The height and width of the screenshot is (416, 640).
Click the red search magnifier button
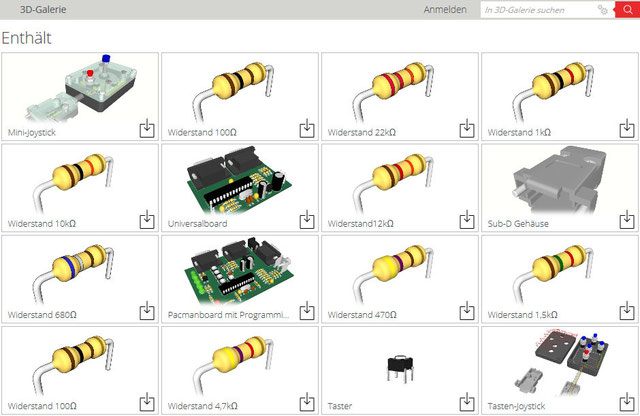pos(627,10)
